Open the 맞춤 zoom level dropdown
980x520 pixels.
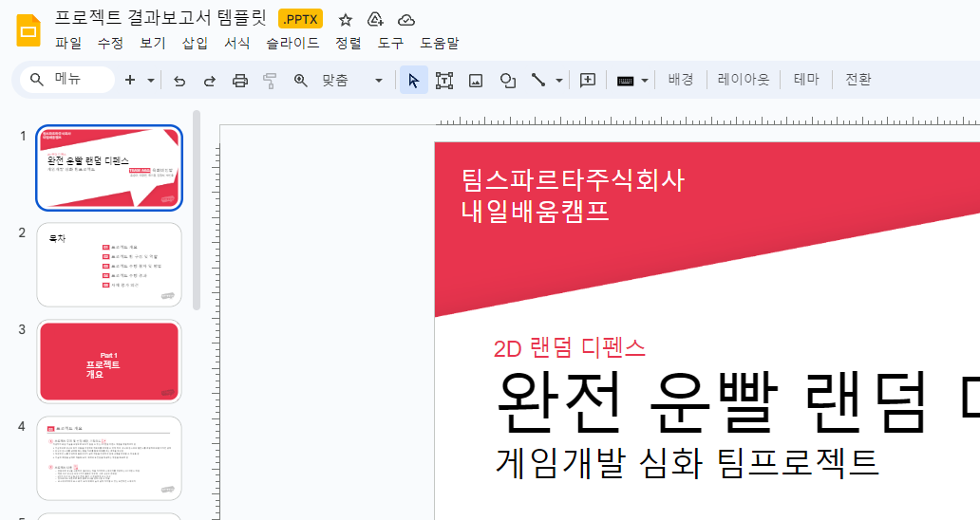point(352,80)
